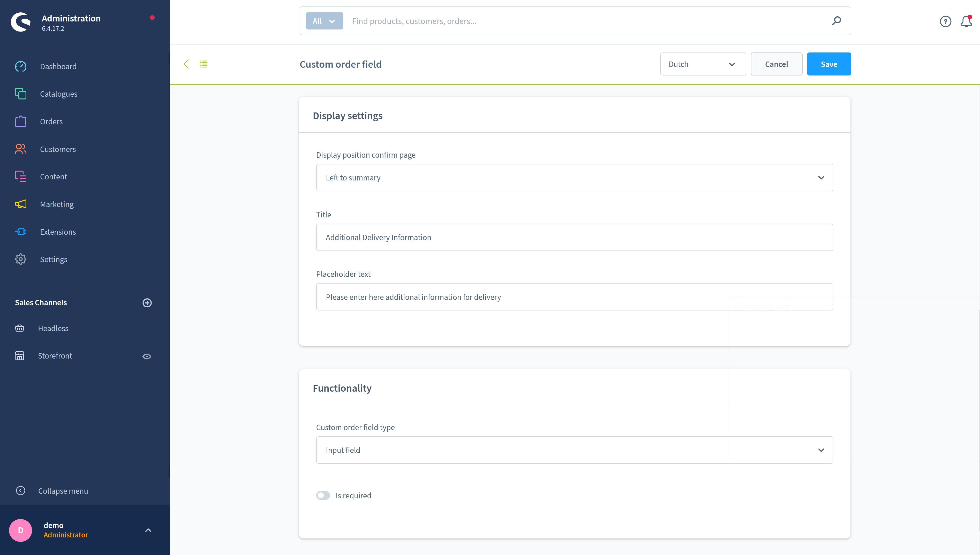This screenshot has width=980, height=555.
Task: Expand the demo user menu chevron
Action: (x=148, y=530)
